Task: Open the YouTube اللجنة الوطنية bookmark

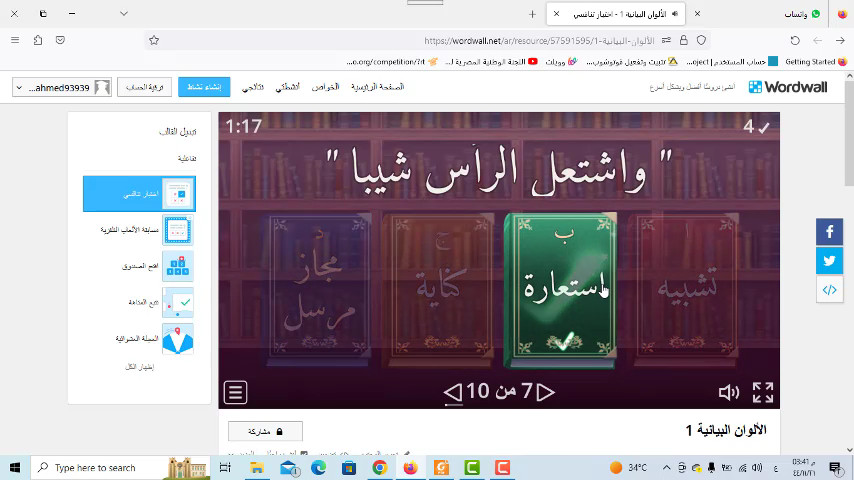Action: point(491,62)
